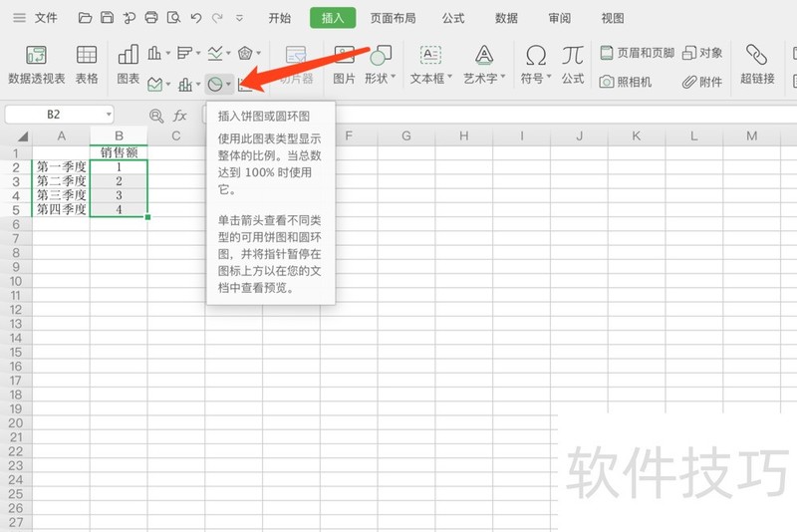The width and height of the screenshot is (797, 532).
Task: Insert a bar chart
Action: coord(184,53)
